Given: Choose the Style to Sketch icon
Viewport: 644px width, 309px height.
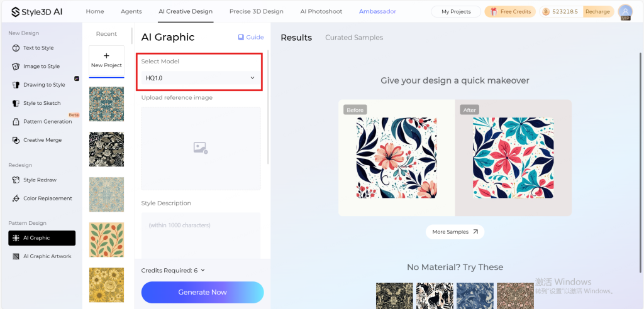Looking at the screenshot, I should pos(16,104).
